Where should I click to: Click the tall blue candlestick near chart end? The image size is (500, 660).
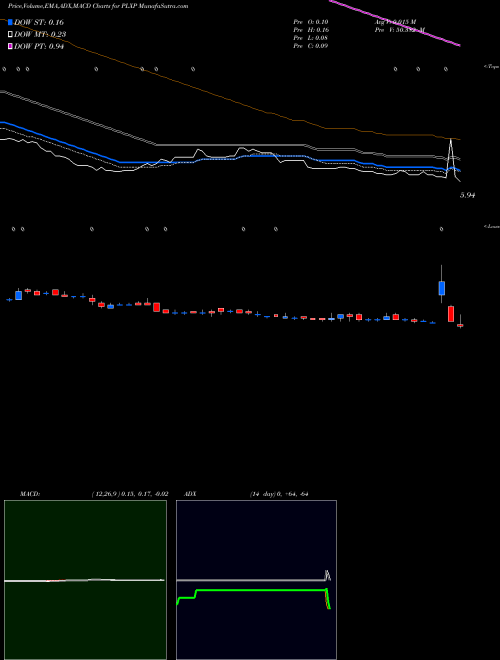pos(441,288)
